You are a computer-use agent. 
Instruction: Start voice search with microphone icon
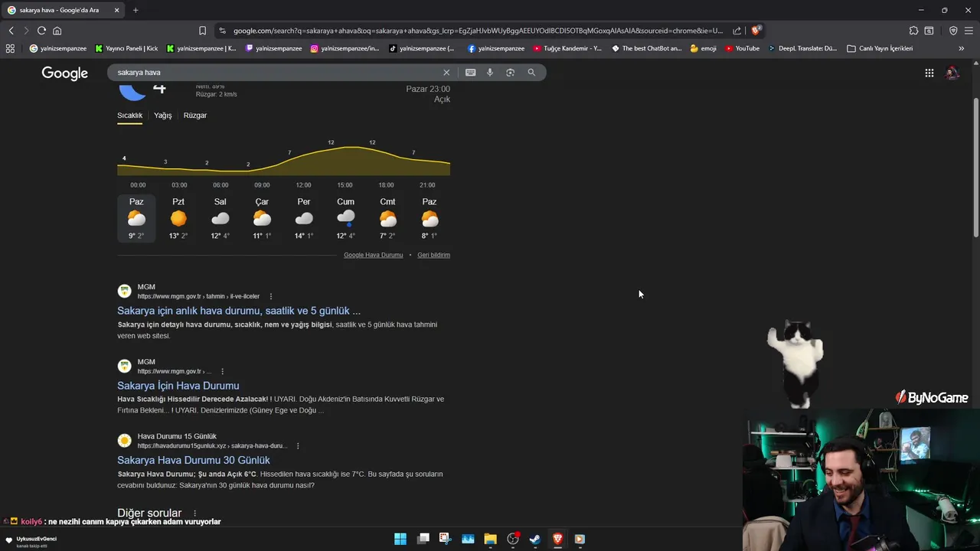coord(490,73)
